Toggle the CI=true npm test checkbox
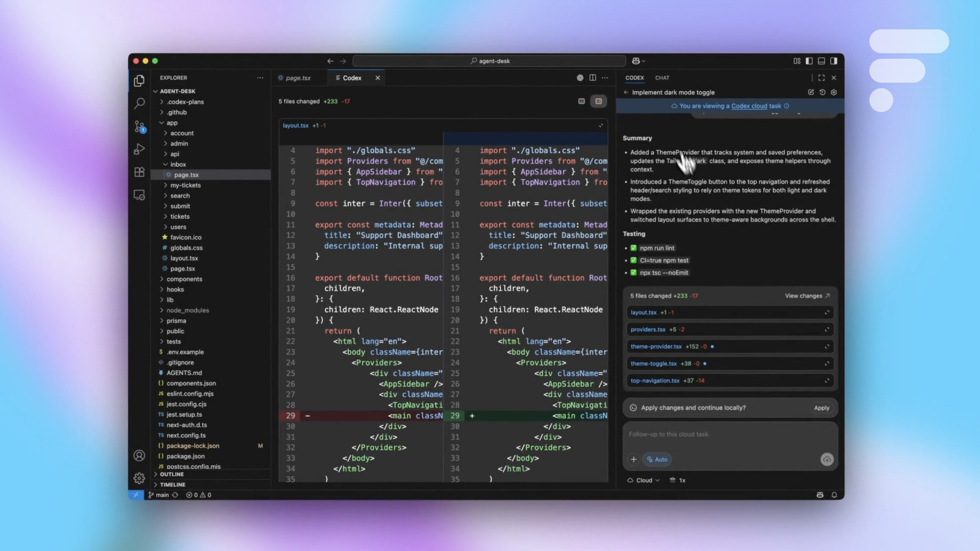The width and height of the screenshot is (980, 551). 633,260
